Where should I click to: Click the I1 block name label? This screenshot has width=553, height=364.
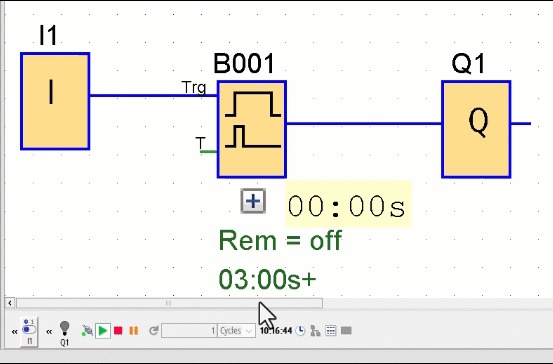tap(48, 35)
